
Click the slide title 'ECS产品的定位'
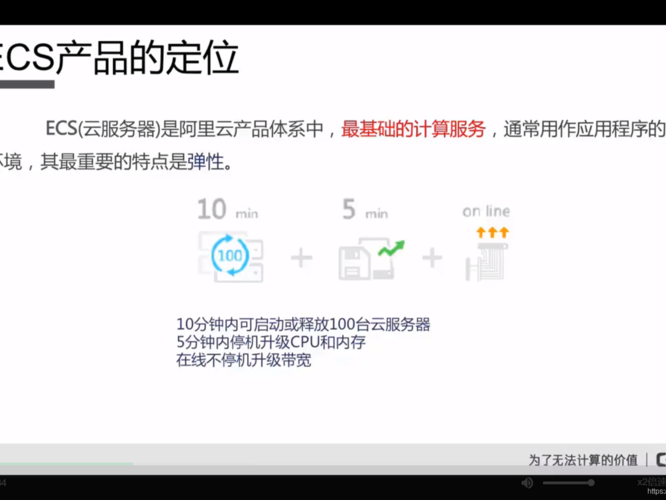point(118,57)
